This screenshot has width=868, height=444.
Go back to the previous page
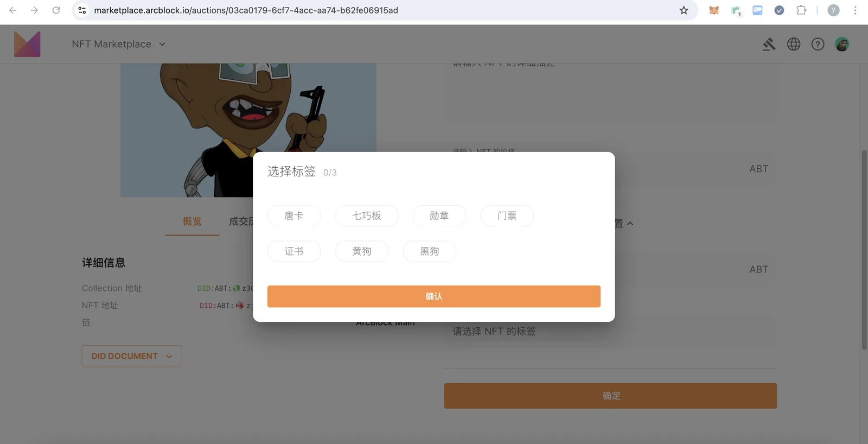coord(13,10)
